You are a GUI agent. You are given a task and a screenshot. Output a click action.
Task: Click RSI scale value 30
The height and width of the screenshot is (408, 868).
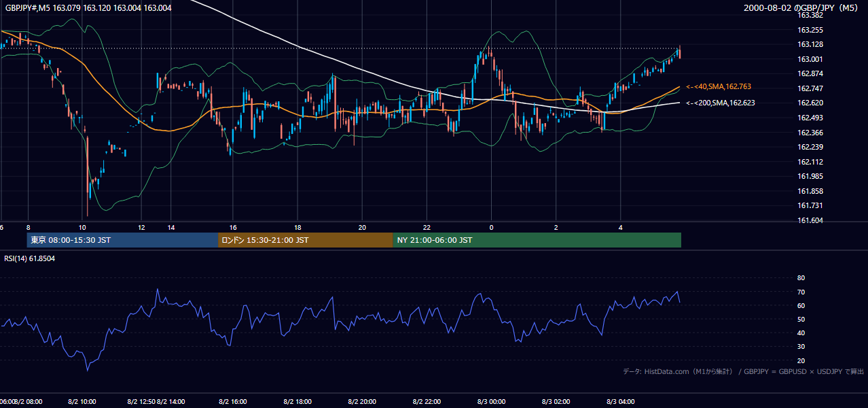pos(801,346)
